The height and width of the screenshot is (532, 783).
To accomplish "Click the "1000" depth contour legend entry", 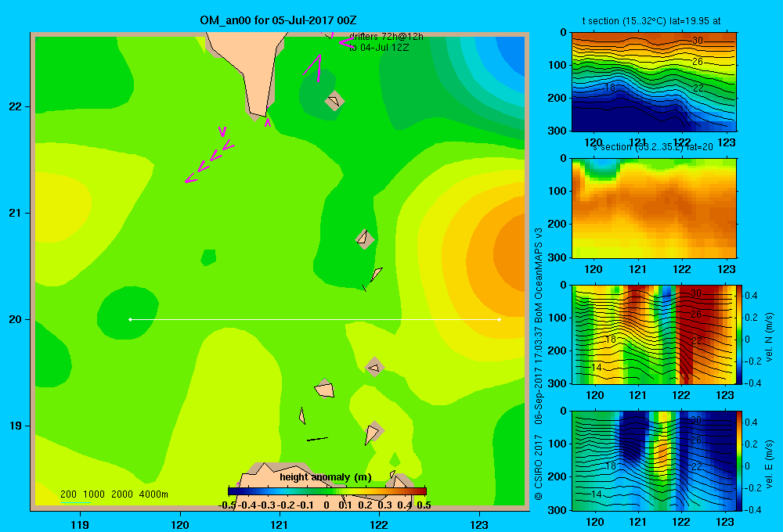I will pyautogui.click(x=94, y=494).
